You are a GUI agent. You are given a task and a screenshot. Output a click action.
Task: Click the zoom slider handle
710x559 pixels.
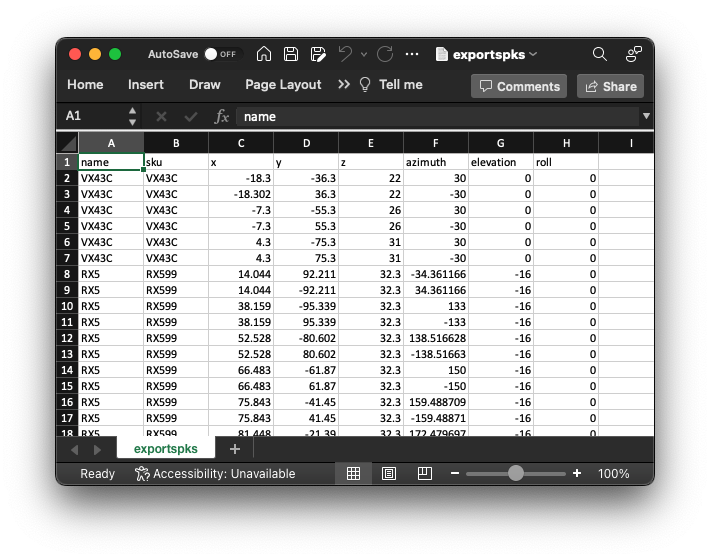(x=516, y=473)
